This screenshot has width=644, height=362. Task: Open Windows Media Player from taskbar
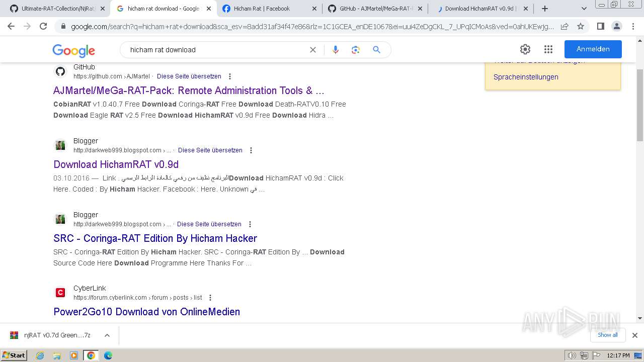click(74, 355)
